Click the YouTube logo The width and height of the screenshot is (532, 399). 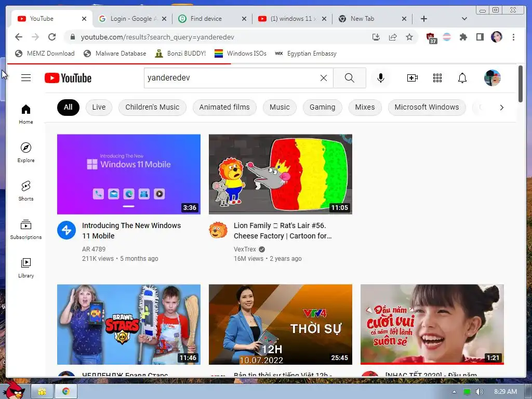coord(68,78)
